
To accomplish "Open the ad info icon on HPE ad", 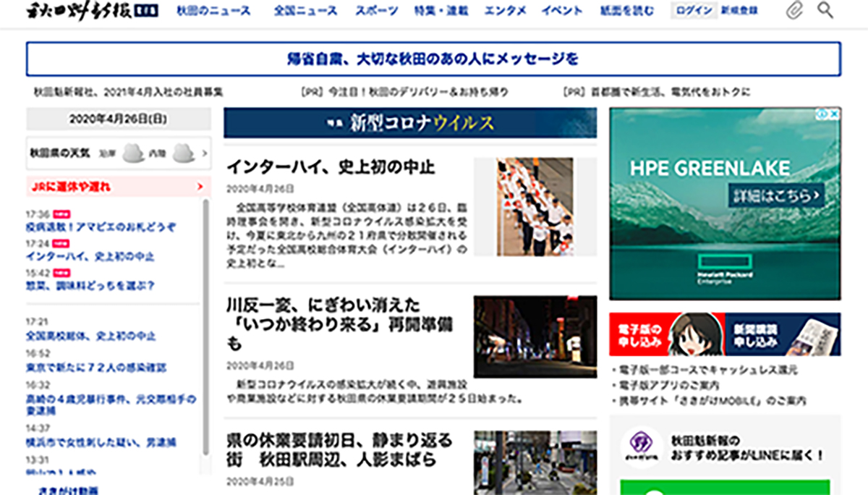I will click(823, 114).
